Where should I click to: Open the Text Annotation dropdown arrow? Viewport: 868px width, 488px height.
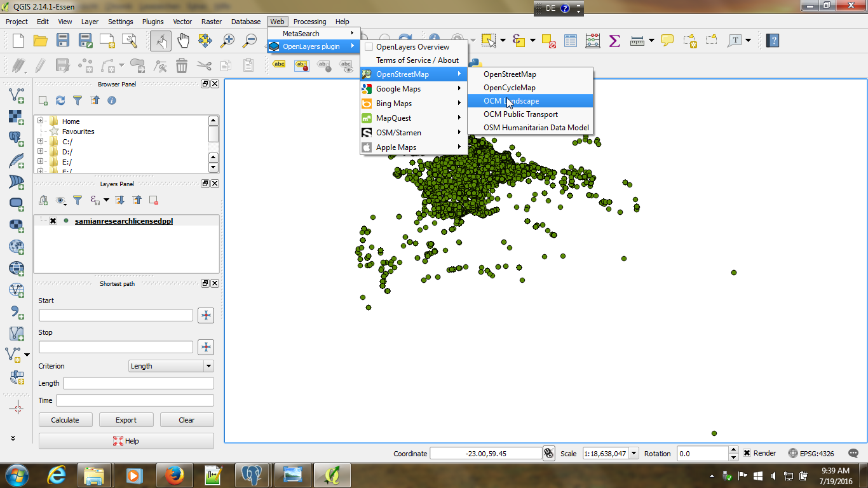(x=748, y=41)
